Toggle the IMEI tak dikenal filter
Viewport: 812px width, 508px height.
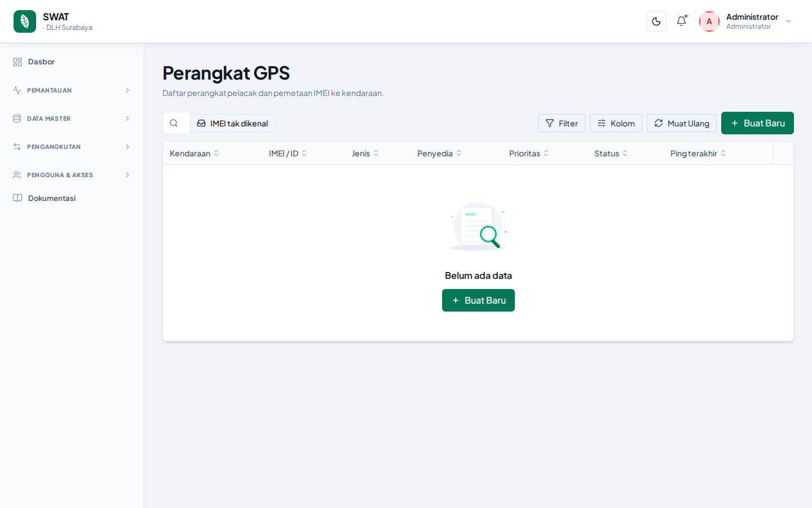pos(232,123)
